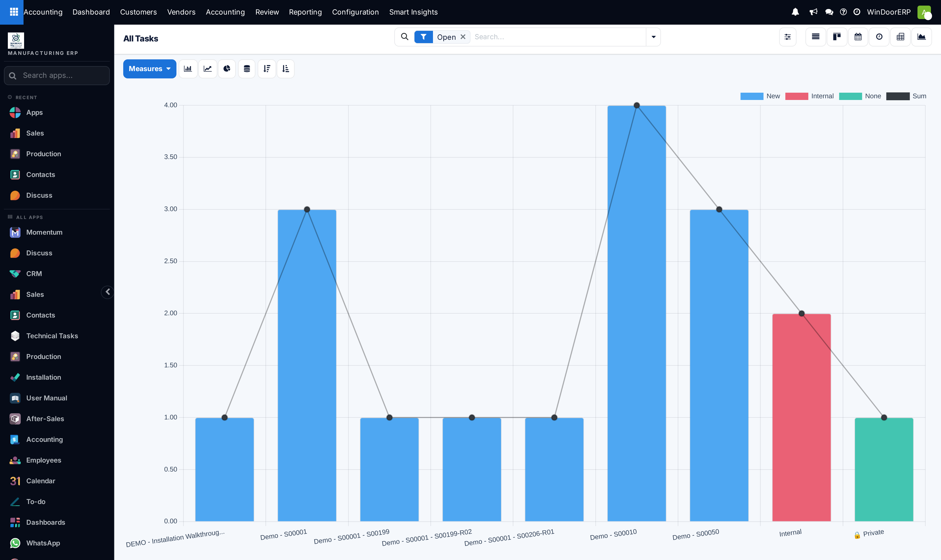Toggle the New legend swatch

[x=751, y=96]
